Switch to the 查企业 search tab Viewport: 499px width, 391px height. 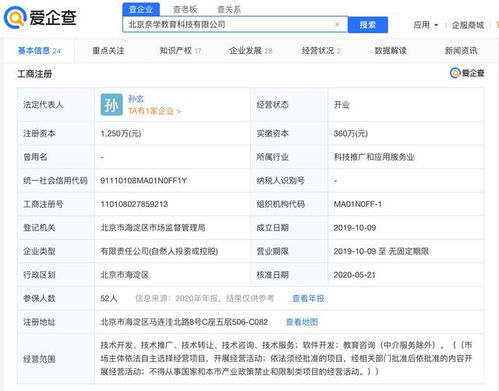141,9
